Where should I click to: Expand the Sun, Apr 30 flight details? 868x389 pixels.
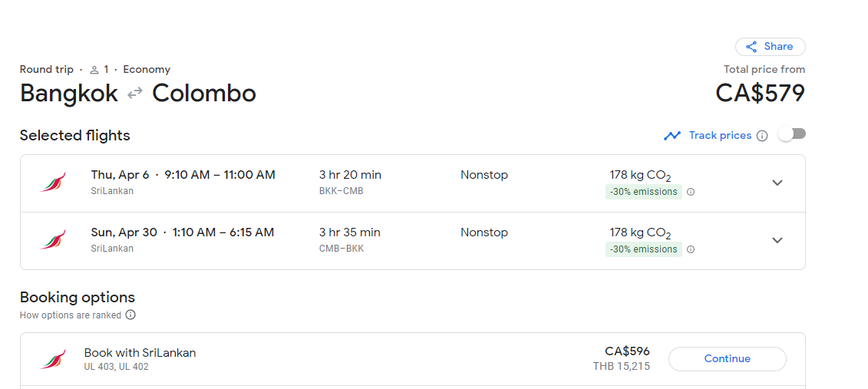pos(777,240)
